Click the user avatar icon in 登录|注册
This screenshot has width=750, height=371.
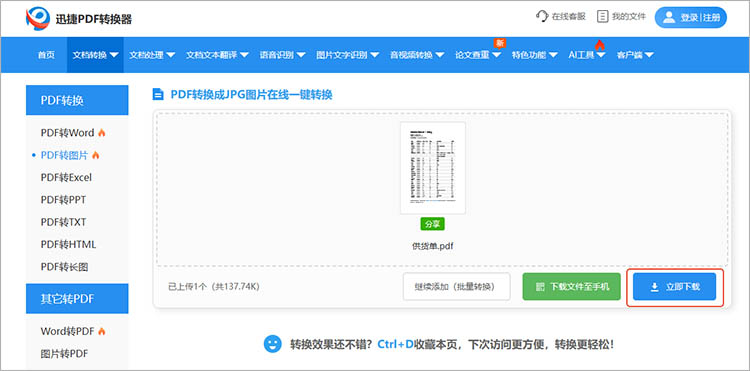(x=668, y=18)
